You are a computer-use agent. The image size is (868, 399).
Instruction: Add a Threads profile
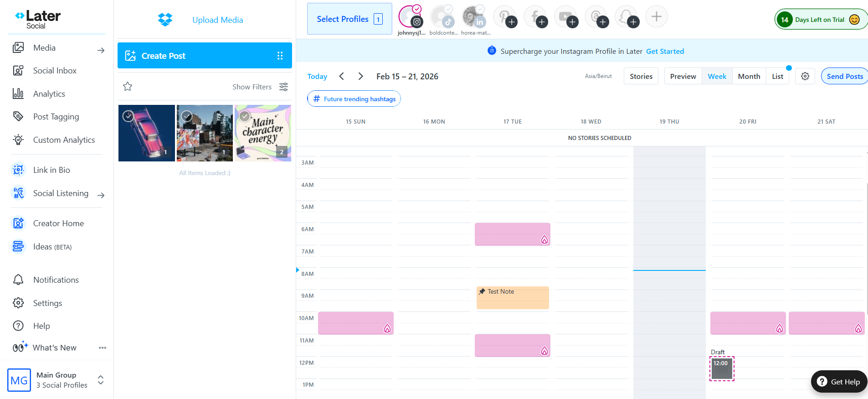[596, 17]
